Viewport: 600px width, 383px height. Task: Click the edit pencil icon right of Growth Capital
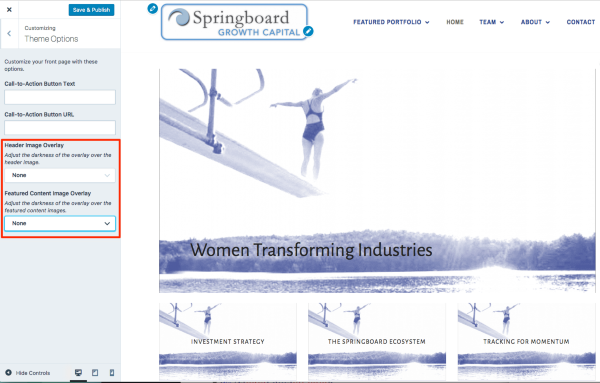tap(308, 31)
